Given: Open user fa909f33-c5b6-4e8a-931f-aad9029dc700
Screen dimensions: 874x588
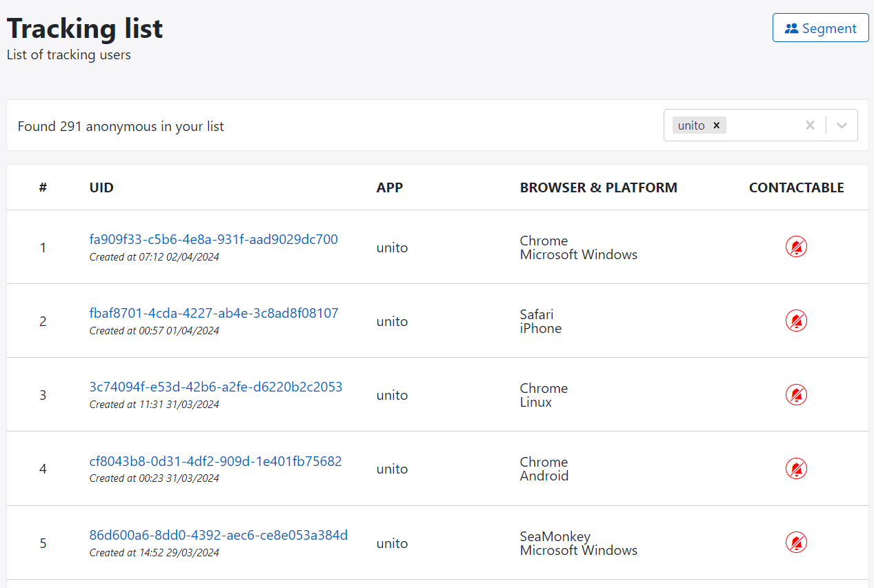Looking at the screenshot, I should [x=213, y=239].
